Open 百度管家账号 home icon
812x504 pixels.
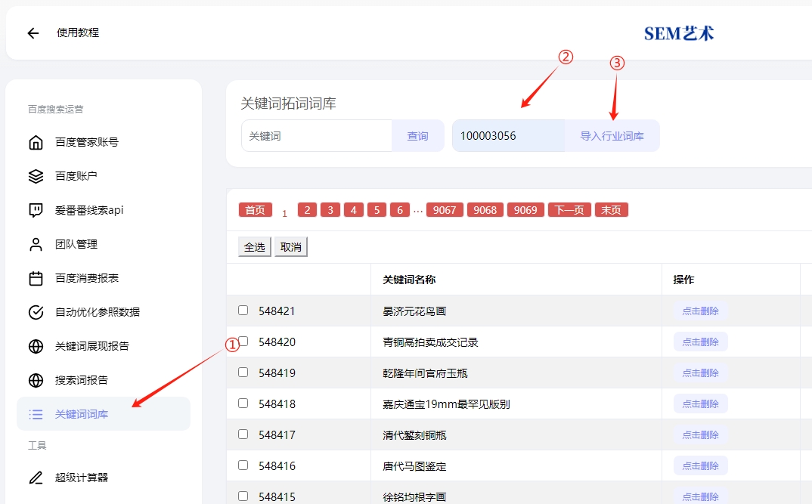[x=36, y=142]
